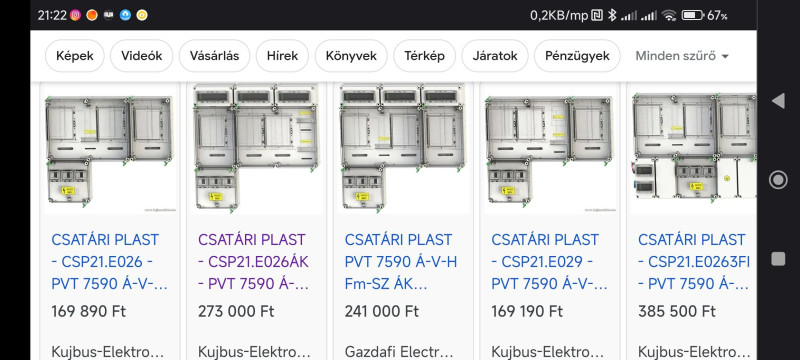Tap the 21:22 clock in status bar
Screen dimensions: 800x360
tap(52, 15)
